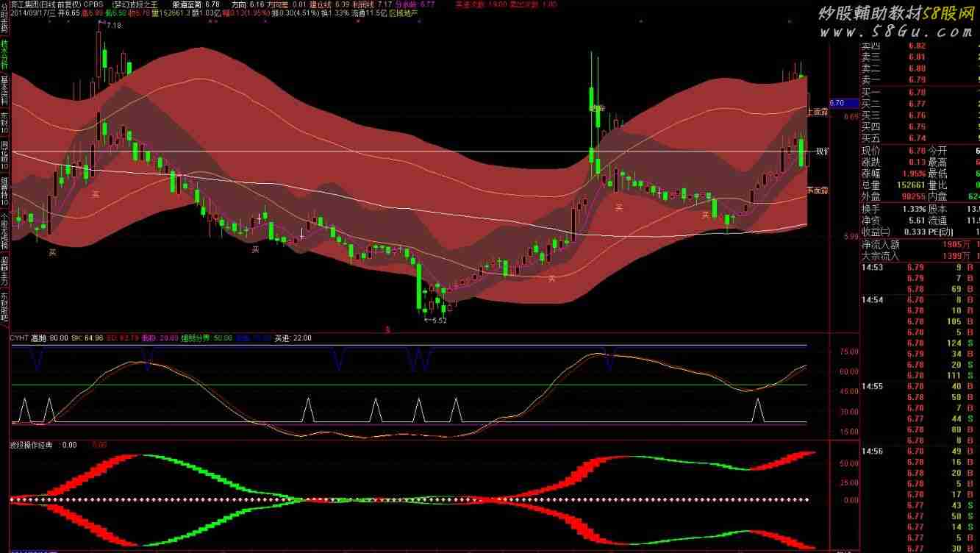This screenshot has height=553, width=980.
Task: Click the 买一 6.78 bid row
Action: pyautogui.click(x=920, y=93)
